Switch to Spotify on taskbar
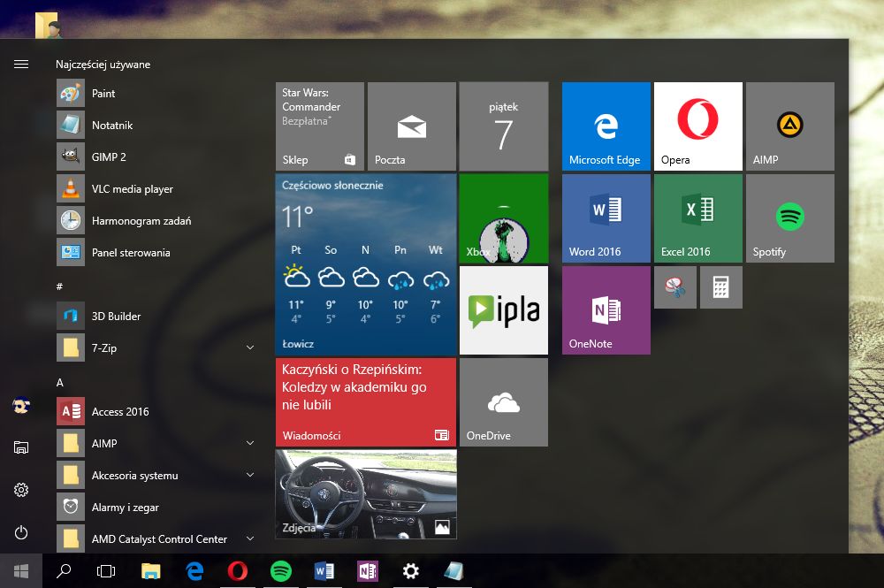 tap(281, 571)
